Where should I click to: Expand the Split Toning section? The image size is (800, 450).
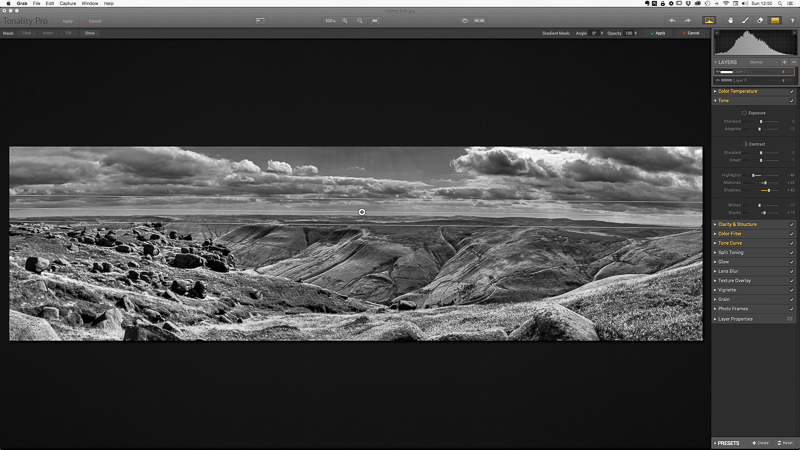pos(731,252)
